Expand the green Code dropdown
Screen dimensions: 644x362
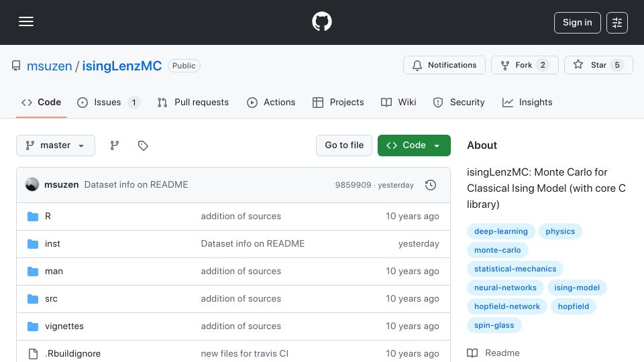point(414,145)
